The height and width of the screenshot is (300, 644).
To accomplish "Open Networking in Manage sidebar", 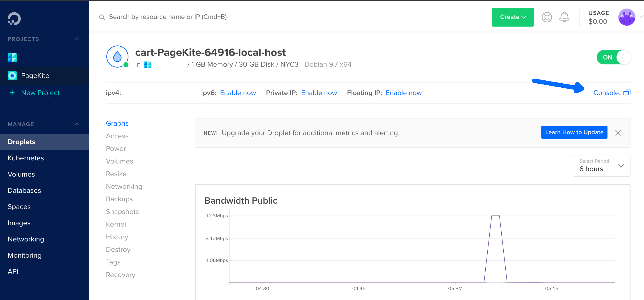I will [x=26, y=239].
